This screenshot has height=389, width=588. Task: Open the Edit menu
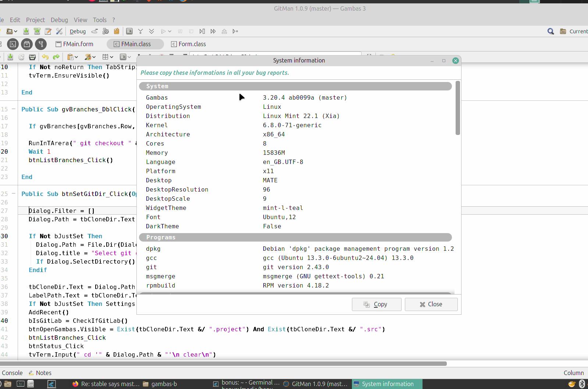[x=15, y=20]
